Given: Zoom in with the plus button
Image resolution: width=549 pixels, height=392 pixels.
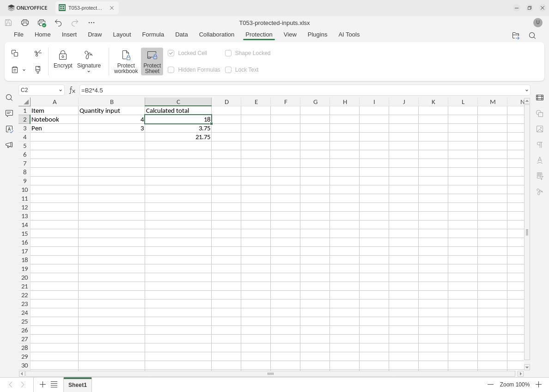Looking at the screenshot, I should 538,385.
